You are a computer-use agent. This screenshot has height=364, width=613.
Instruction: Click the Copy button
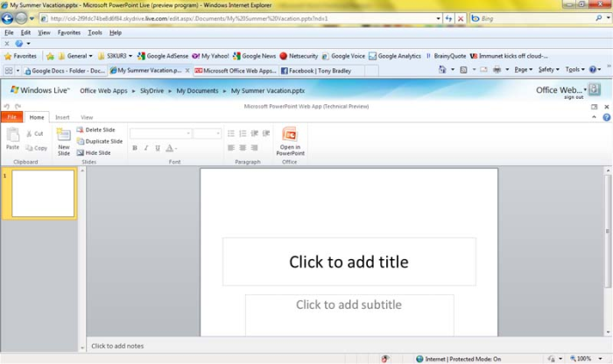36,148
